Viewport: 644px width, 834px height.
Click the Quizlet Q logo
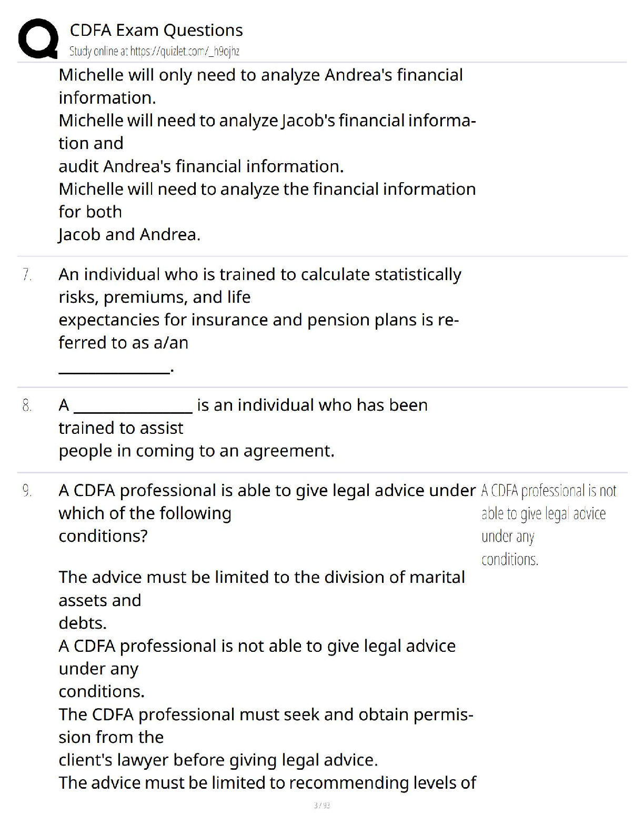tap(38, 38)
